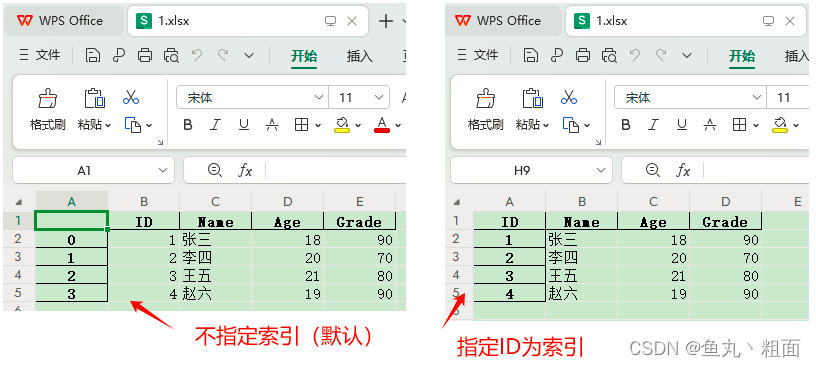This screenshot has height=367, width=816.
Task: Click Undo arrow in left window
Action: point(197,55)
